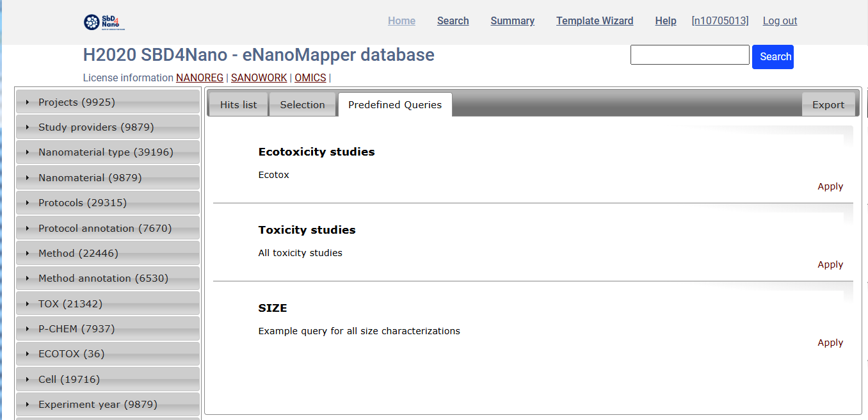Image resolution: width=868 pixels, height=420 pixels.
Task: Open the Selection tab
Action: [302, 105]
